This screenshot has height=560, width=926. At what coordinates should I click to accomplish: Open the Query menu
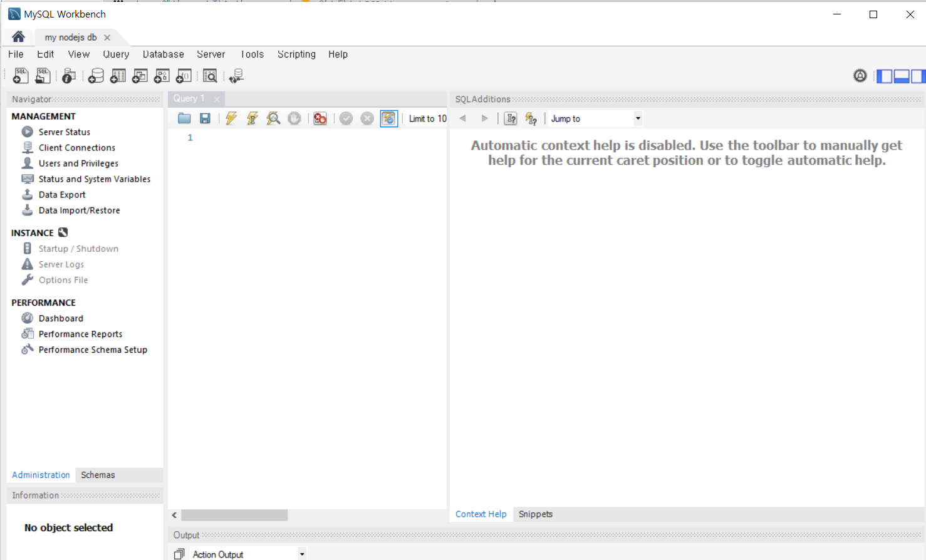[116, 54]
